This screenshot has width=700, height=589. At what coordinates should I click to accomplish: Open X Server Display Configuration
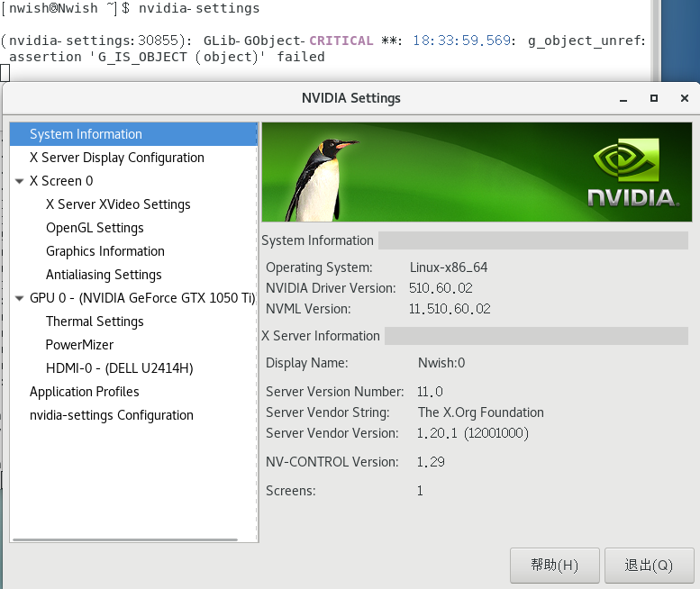point(117,158)
